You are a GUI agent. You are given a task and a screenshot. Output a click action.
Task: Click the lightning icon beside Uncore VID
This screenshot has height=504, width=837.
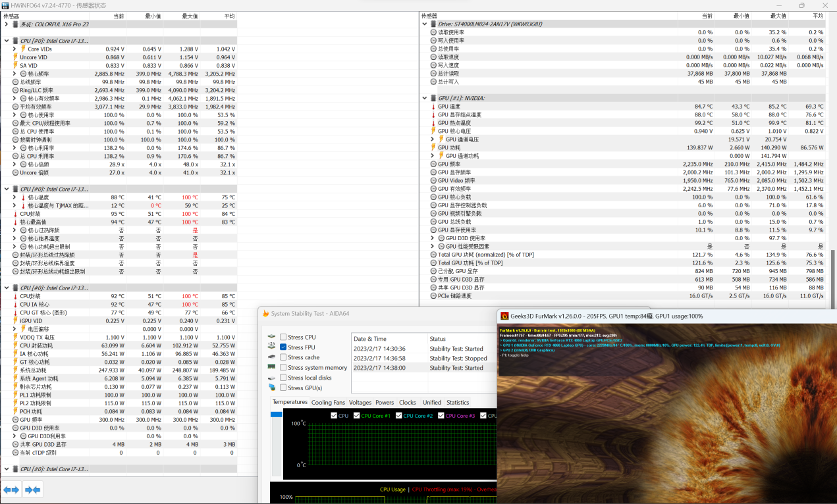(15, 57)
